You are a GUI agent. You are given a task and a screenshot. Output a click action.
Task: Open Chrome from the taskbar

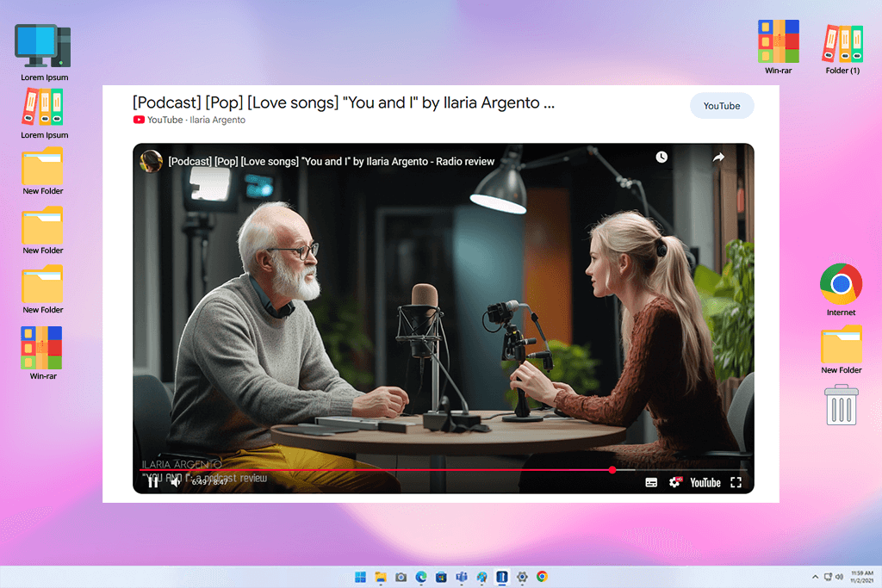pyautogui.click(x=543, y=577)
